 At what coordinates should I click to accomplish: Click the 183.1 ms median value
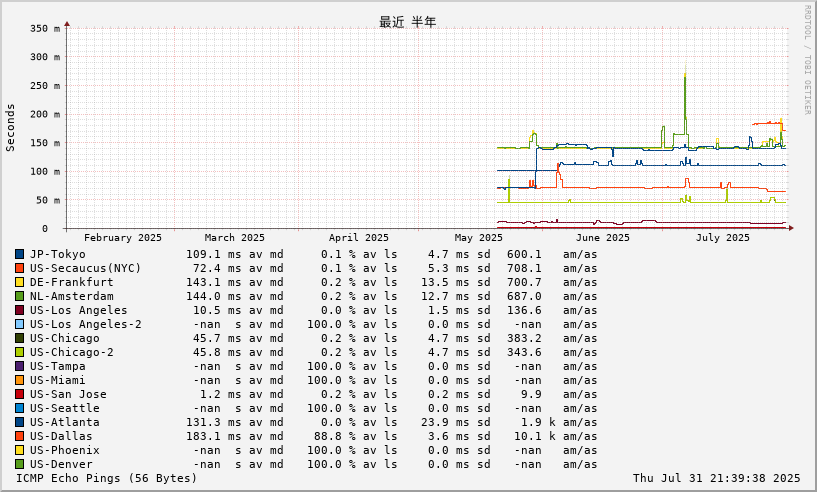click(x=214, y=437)
